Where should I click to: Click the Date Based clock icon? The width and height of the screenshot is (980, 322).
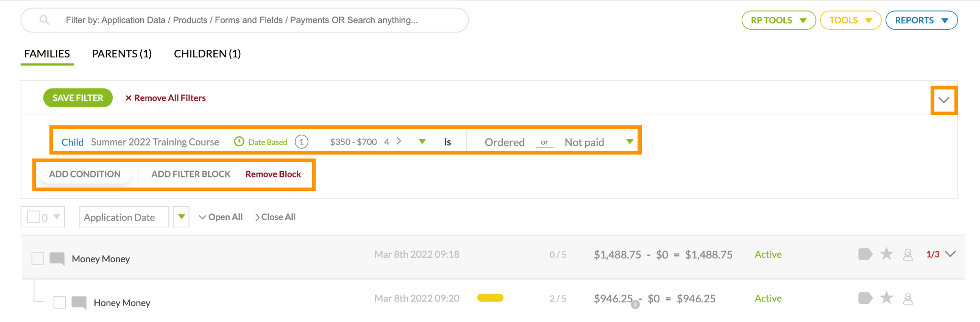tap(239, 142)
